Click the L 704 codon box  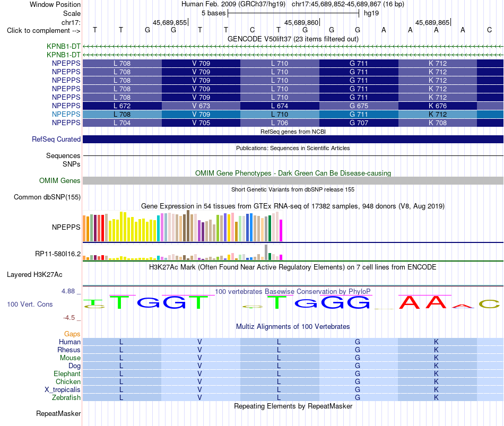122,123
